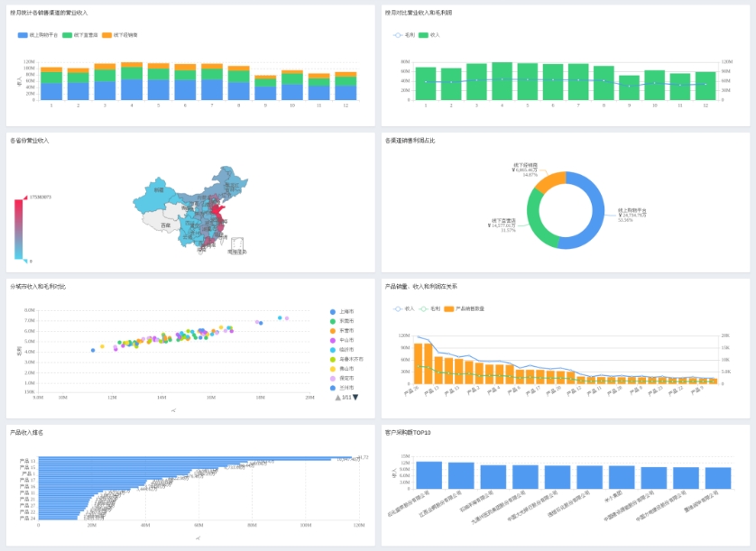Click the 上海市 legend dot

(x=333, y=311)
